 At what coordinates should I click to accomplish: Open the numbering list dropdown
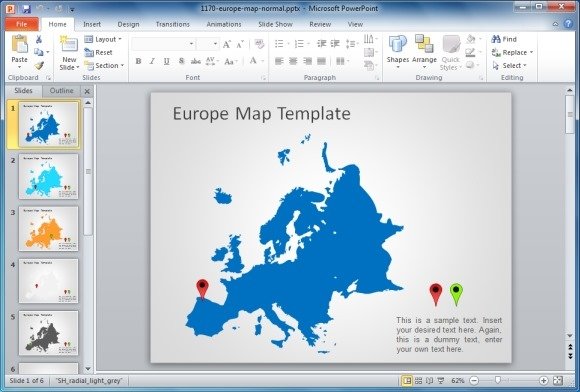pyautogui.click(x=308, y=44)
